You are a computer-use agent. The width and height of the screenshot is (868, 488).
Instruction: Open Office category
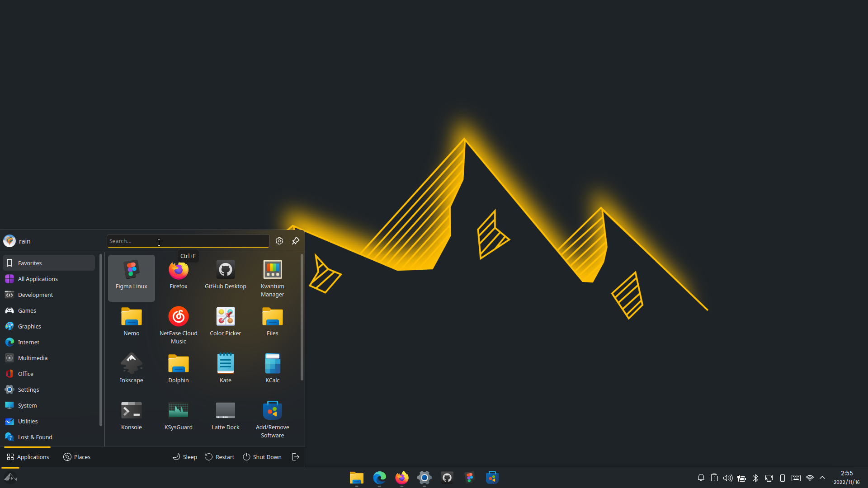tap(49, 374)
